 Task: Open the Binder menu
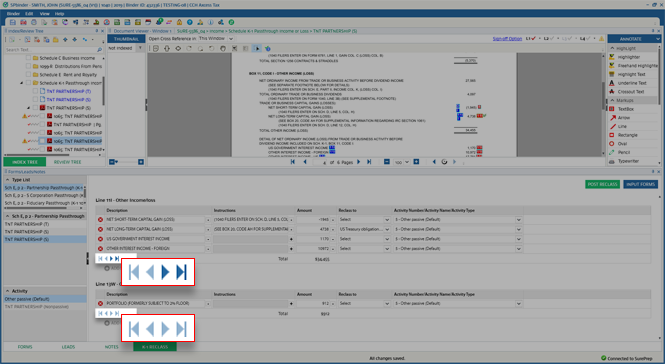13,14
